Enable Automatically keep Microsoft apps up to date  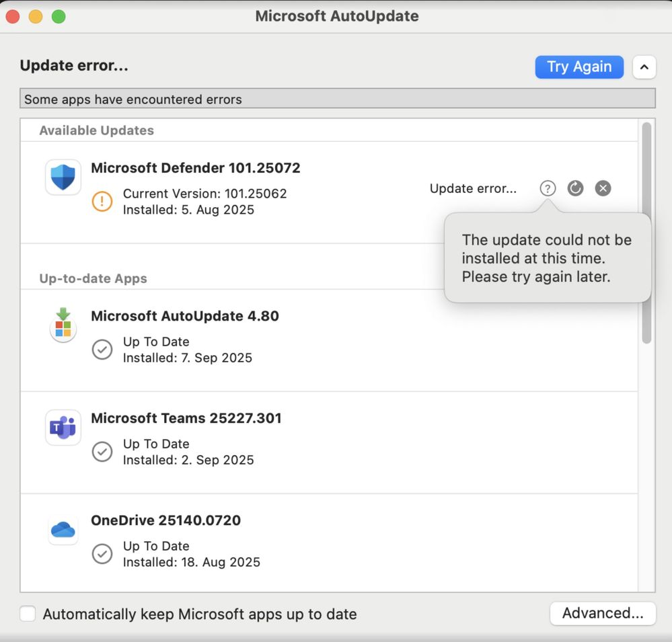point(28,613)
